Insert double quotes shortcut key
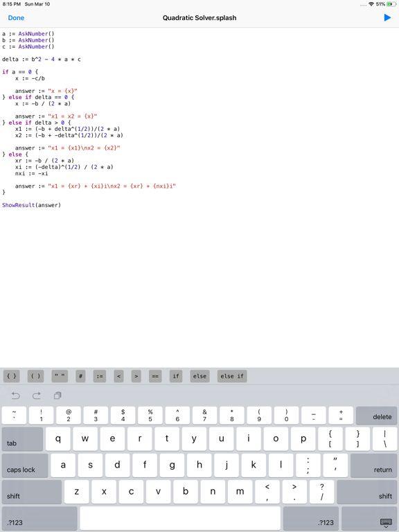Viewport: 399px width, 532px height. coord(60,376)
